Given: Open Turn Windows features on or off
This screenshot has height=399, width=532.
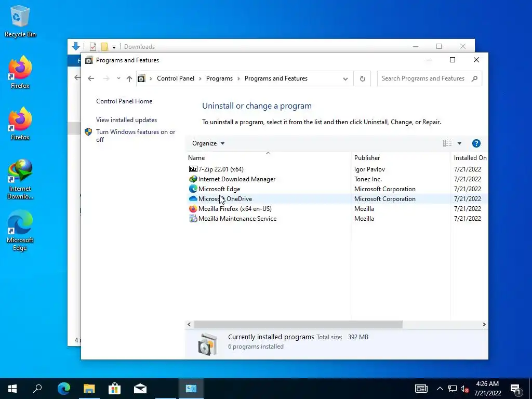Looking at the screenshot, I should (x=136, y=136).
